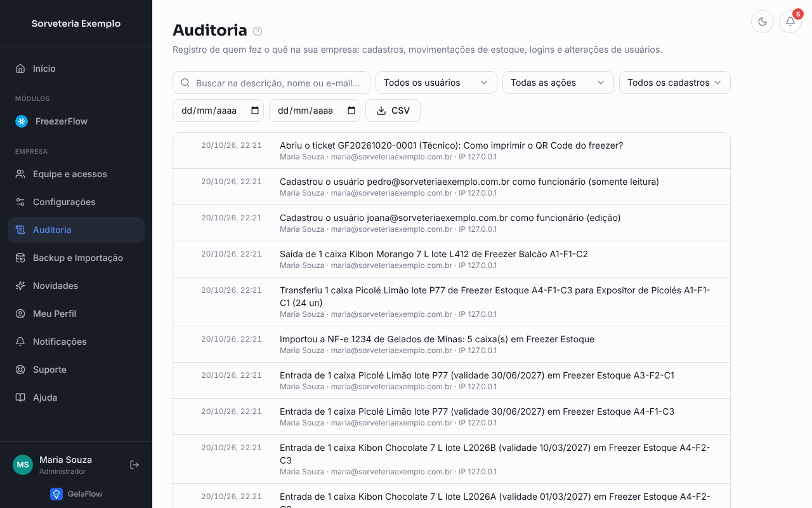This screenshot has height=508, width=812.
Task: Click the first dd/mm/aaaa date input
Action: tap(218, 110)
